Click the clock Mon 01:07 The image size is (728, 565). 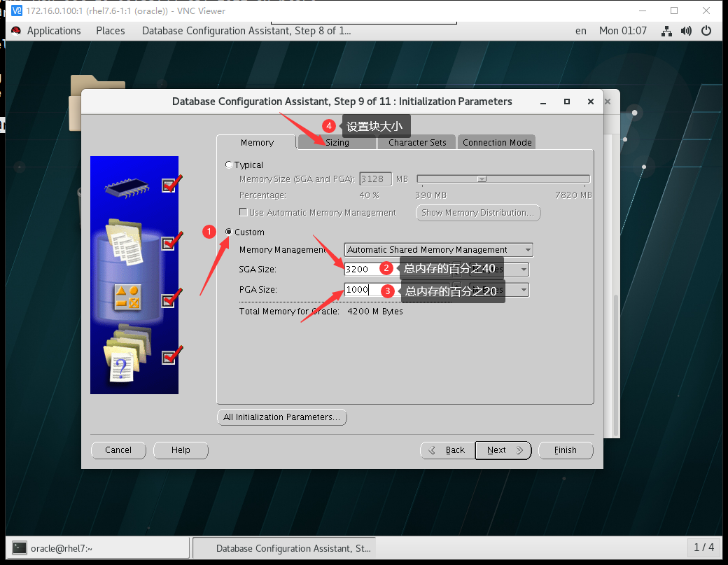coord(622,31)
